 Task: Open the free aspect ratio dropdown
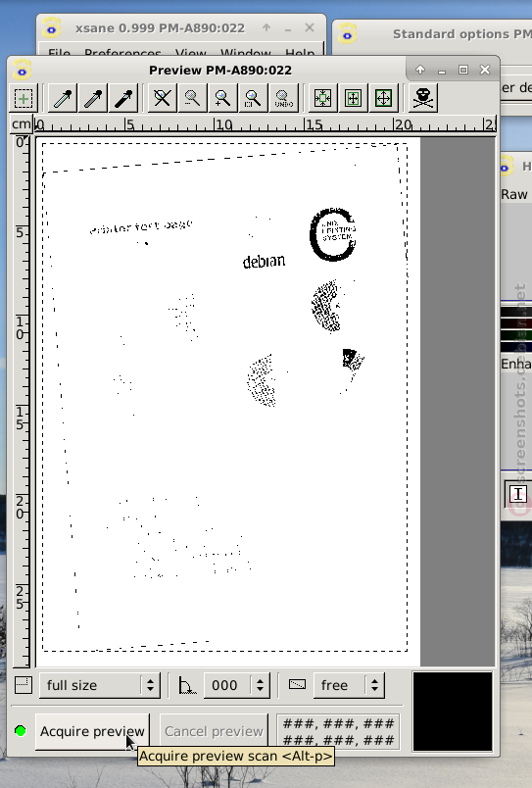pos(349,685)
